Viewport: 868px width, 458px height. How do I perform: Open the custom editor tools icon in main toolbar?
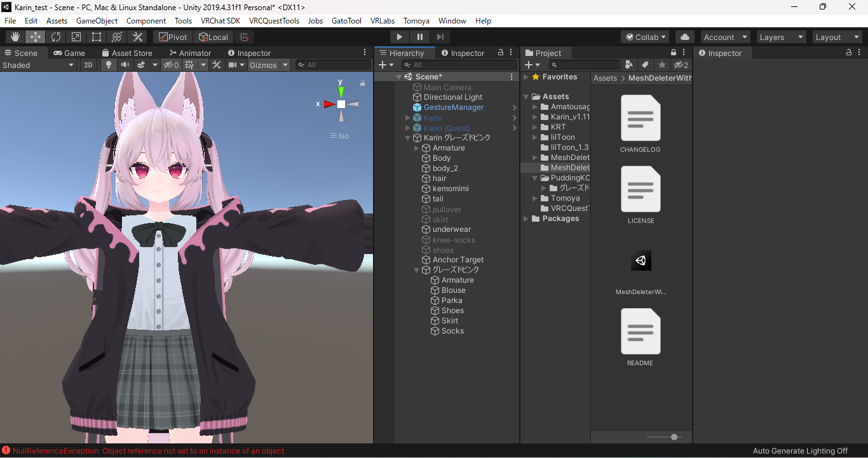(x=137, y=37)
